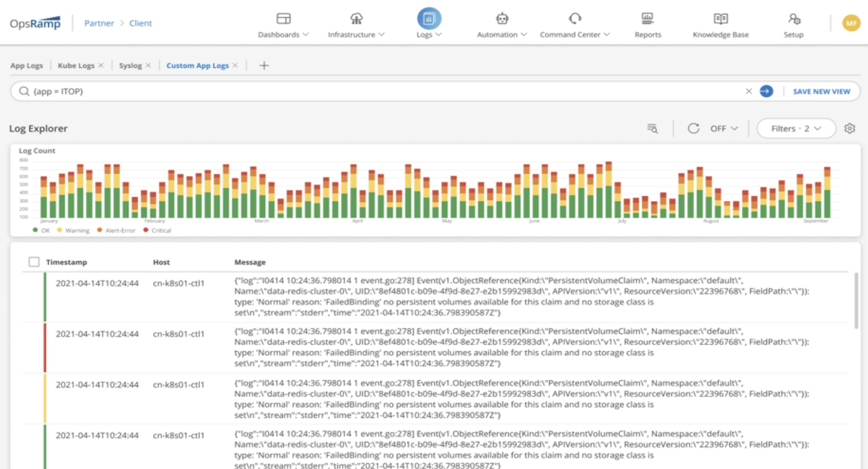Click the Command Center icon
The height and width of the screenshot is (469, 868).
pos(574,18)
